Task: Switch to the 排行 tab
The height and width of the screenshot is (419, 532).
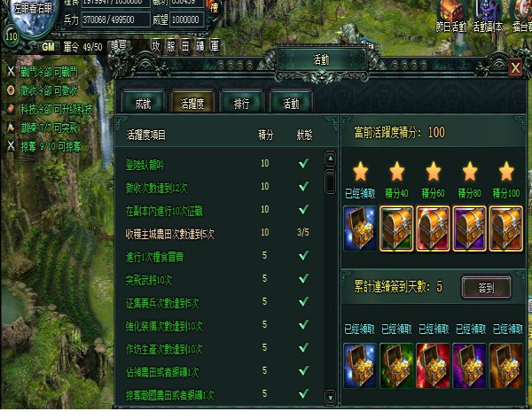Action: tap(241, 104)
